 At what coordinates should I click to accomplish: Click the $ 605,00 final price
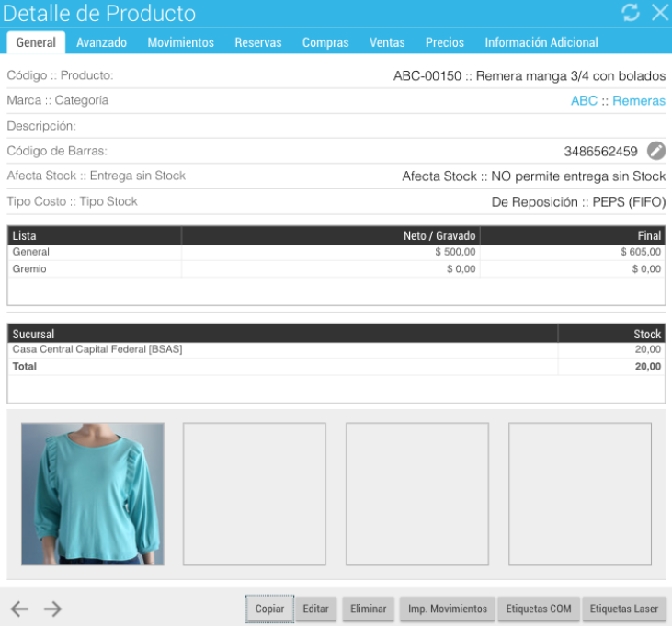click(x=641, y=252)
